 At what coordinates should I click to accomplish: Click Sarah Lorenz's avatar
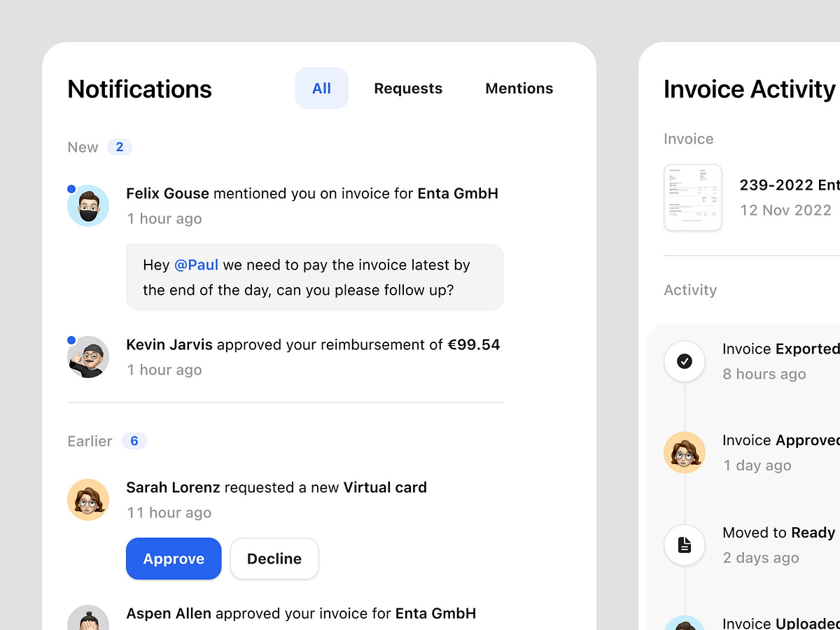pos(88,499)
